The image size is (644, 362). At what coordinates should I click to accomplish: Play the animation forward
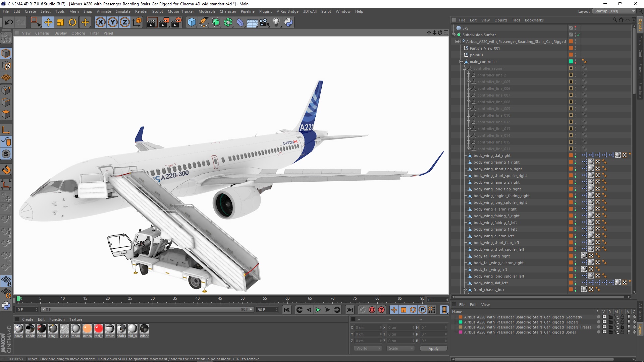pyautogui.click(x=318, y=310)
